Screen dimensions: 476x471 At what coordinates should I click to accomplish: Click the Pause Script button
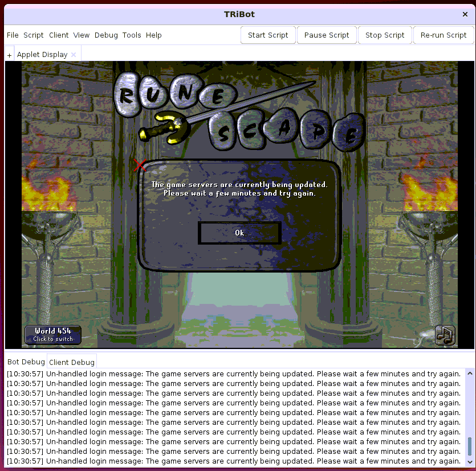coord(327,35)
